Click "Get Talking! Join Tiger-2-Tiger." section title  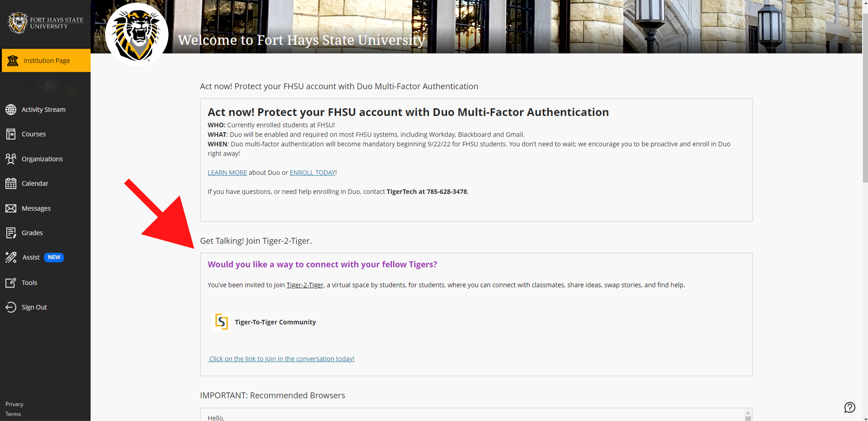coord(256,241)
